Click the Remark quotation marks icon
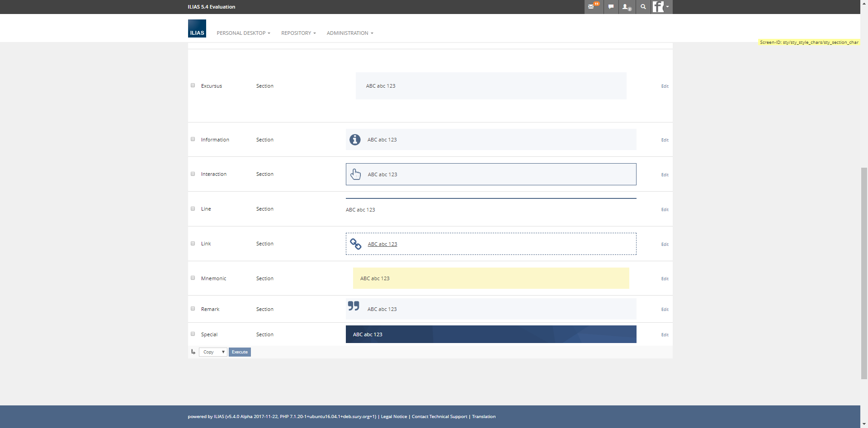 [354, 306]
